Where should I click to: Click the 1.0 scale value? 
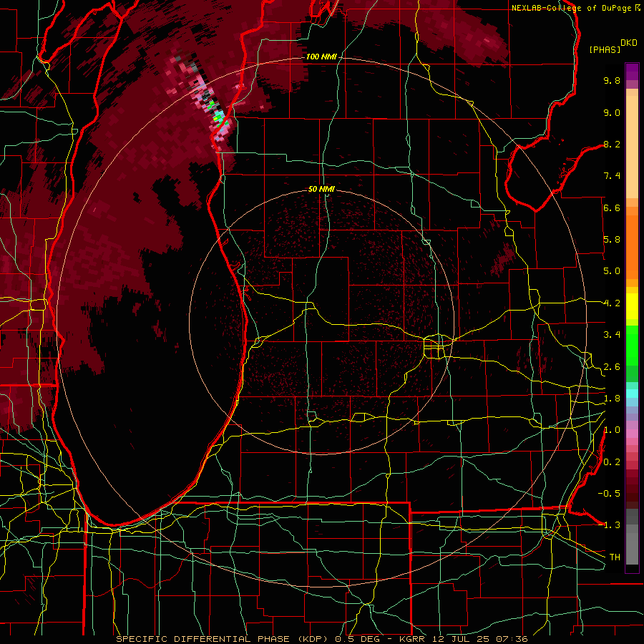tap(612, 430)
